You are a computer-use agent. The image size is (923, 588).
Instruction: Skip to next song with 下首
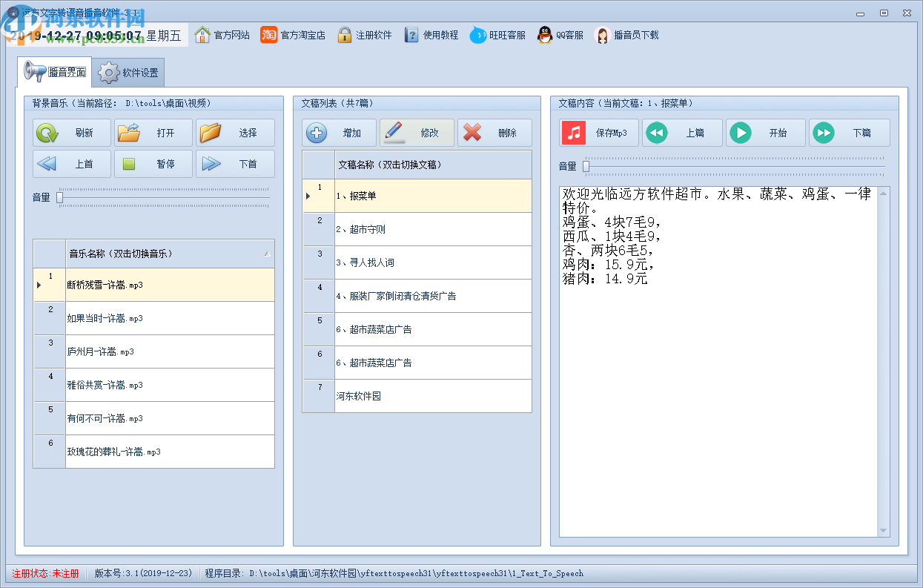coord(235,164)
